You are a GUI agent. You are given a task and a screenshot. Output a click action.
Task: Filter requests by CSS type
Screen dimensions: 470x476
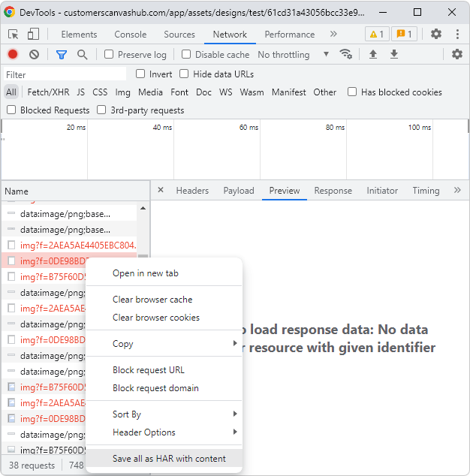pyautogui.click(x=100, y=92)
